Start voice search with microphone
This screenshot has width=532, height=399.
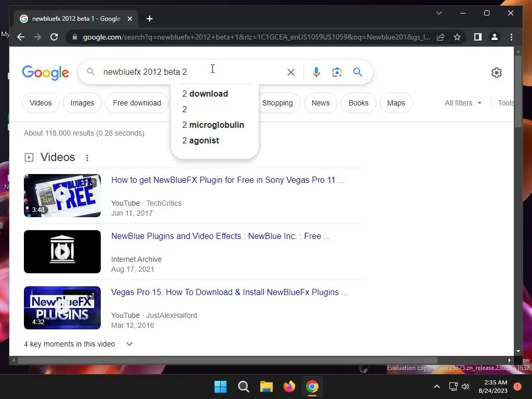316,72
